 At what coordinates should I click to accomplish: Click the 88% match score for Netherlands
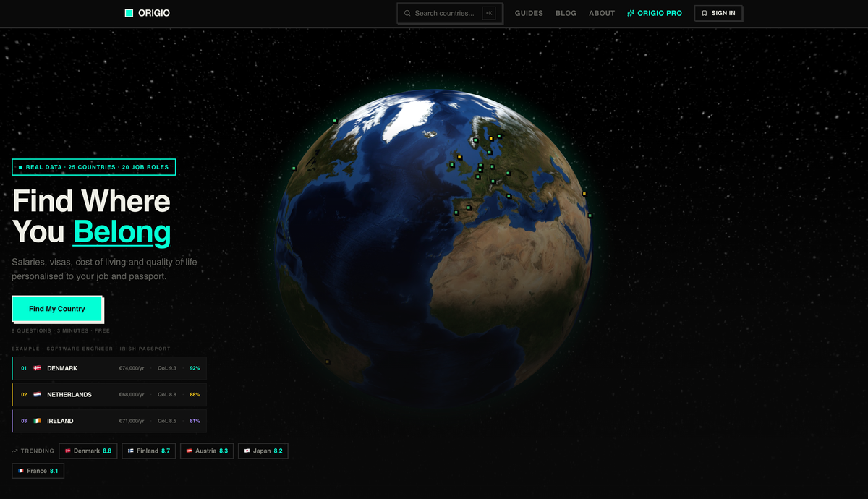pyautogui.click(x=195, y=395)
